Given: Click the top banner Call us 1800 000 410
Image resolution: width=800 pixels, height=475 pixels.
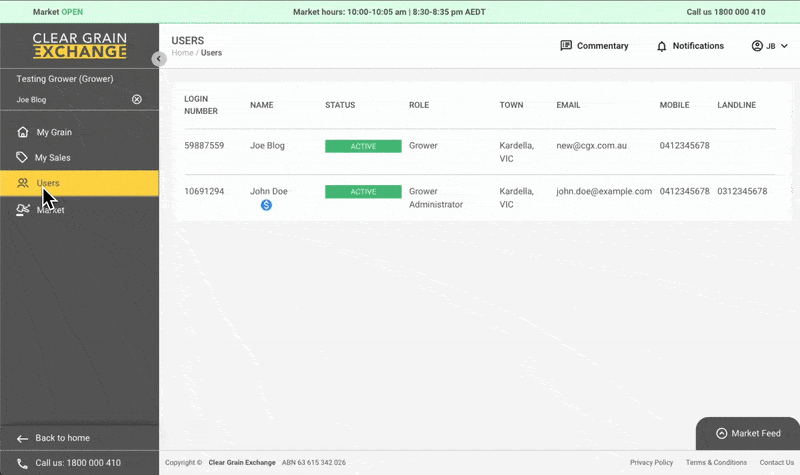Looking at the screenshot, I should [726, 12].
